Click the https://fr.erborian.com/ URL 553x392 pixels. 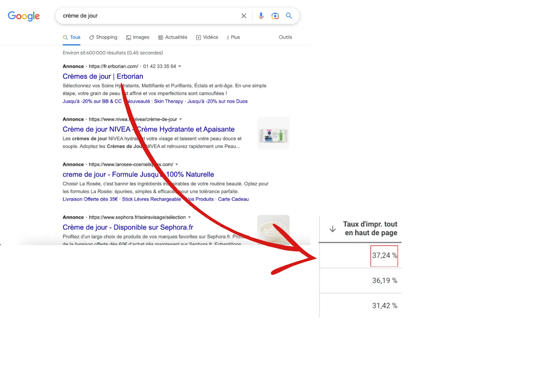pyautogui.click(x=113, y=66)
